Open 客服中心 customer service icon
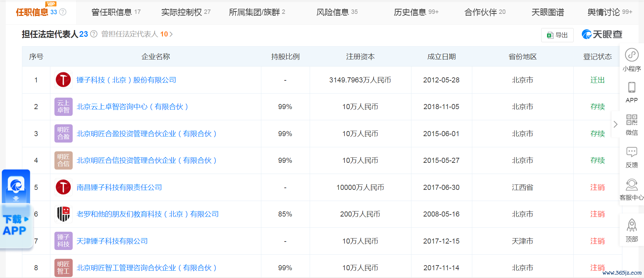The width and height of the screenshot is (644, 278). coord(631,185)
